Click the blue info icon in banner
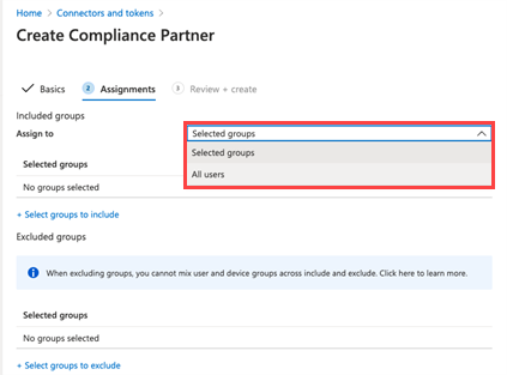Image resolution: width=507 pixels, height=375 pixels. 33,273
